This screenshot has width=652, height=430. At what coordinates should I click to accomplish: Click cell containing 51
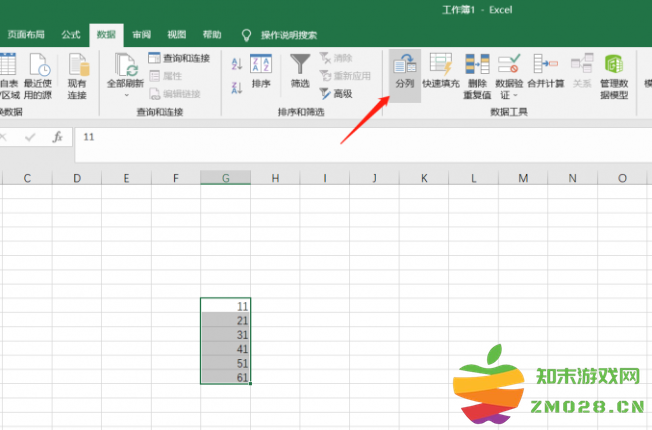click(x=225, y=363)
